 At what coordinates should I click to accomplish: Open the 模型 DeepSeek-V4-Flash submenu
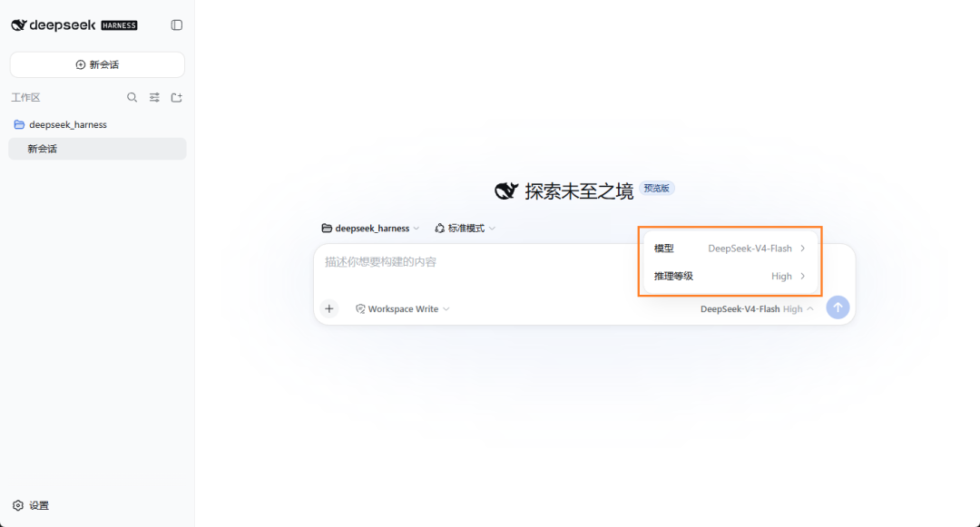(730, 249)
